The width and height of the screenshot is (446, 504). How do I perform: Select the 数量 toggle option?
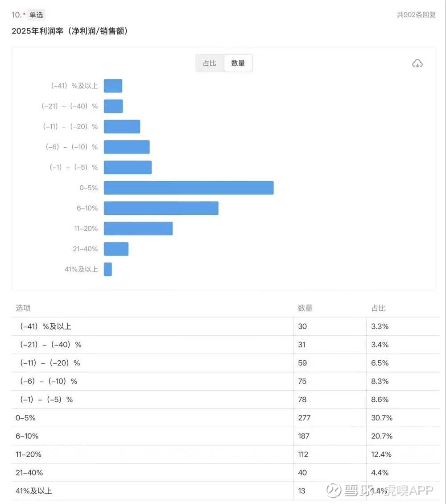(238, 63)
